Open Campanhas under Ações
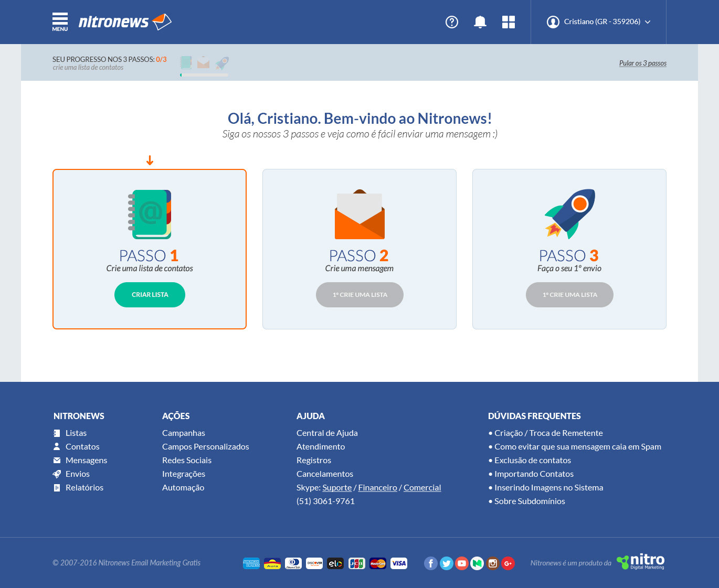Screen dimensions: 719x588 click(184, 433)
